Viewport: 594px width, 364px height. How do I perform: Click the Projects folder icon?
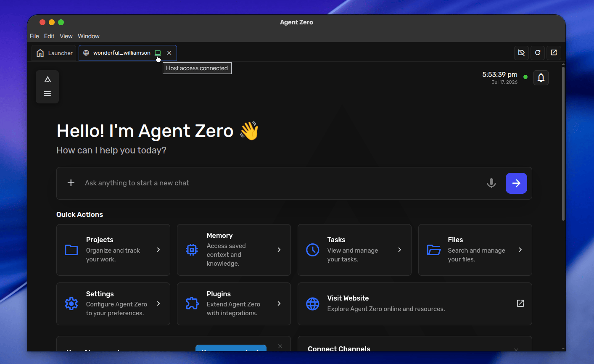tap(71, 250)
